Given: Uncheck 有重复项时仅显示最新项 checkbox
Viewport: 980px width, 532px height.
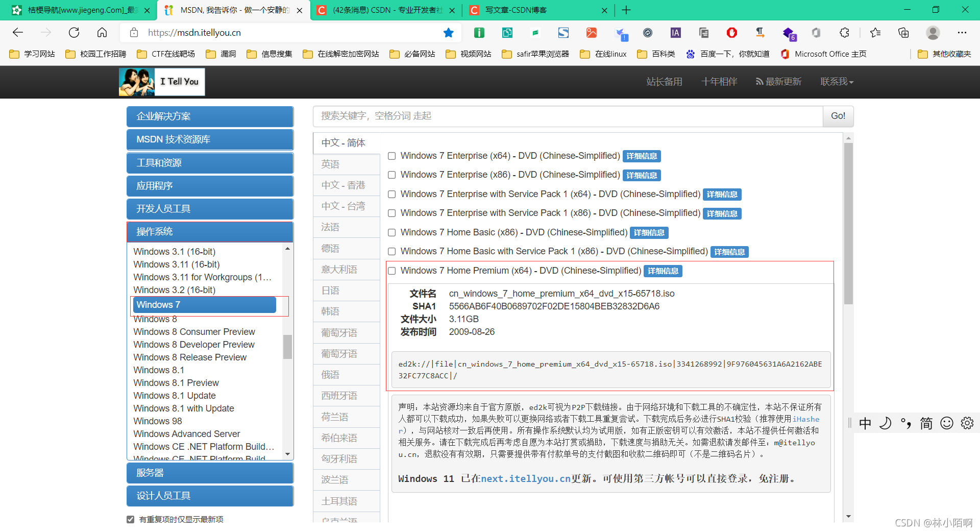Looking at the screenshot, I should pos(131,519).
